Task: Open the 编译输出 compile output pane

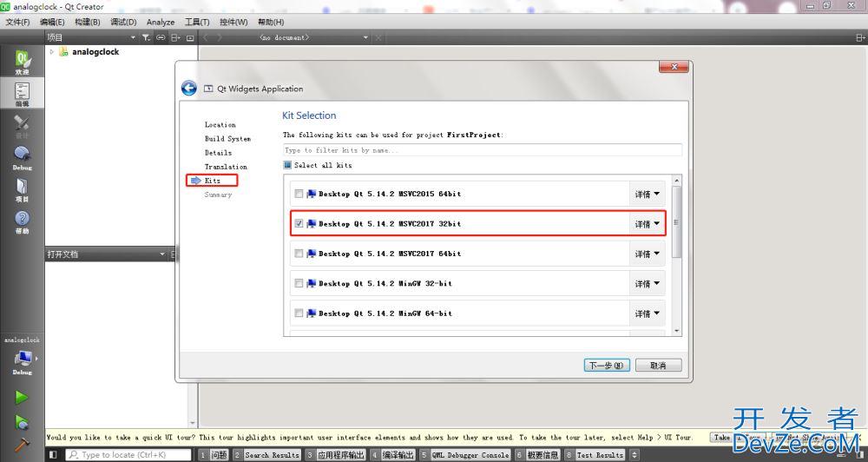Action: [392, 455]
